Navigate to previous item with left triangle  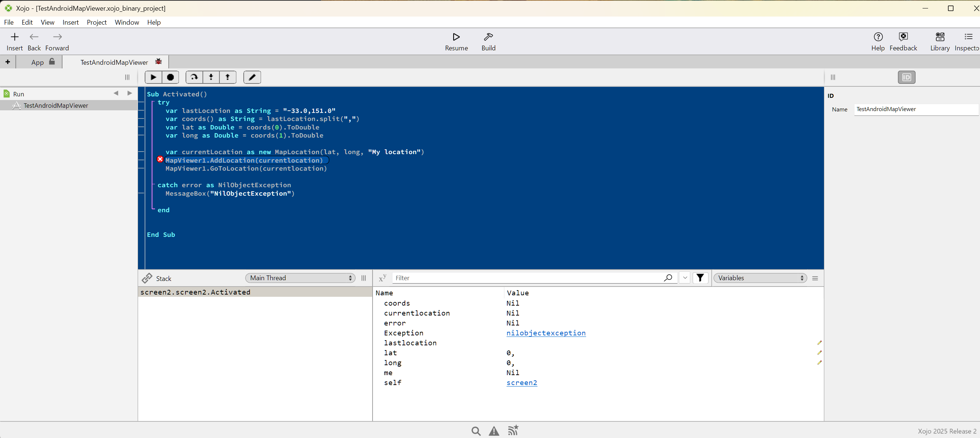click(116, 93)
